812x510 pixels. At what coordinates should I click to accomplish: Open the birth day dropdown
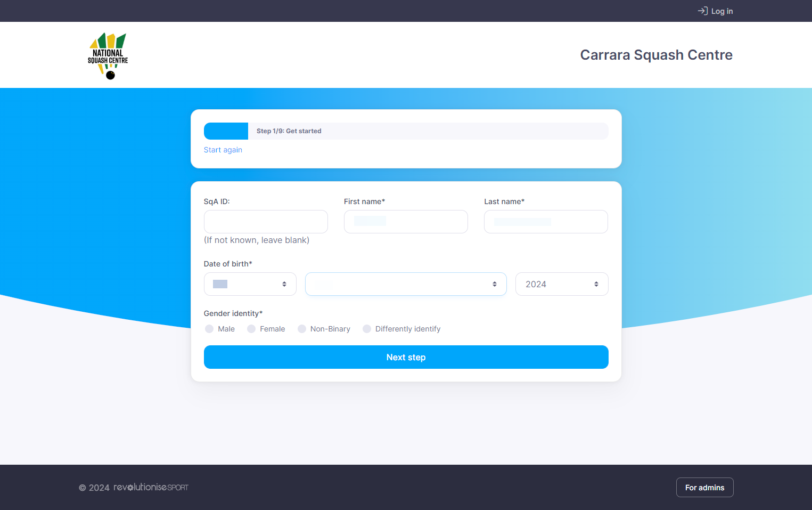[x=250, y=284]
